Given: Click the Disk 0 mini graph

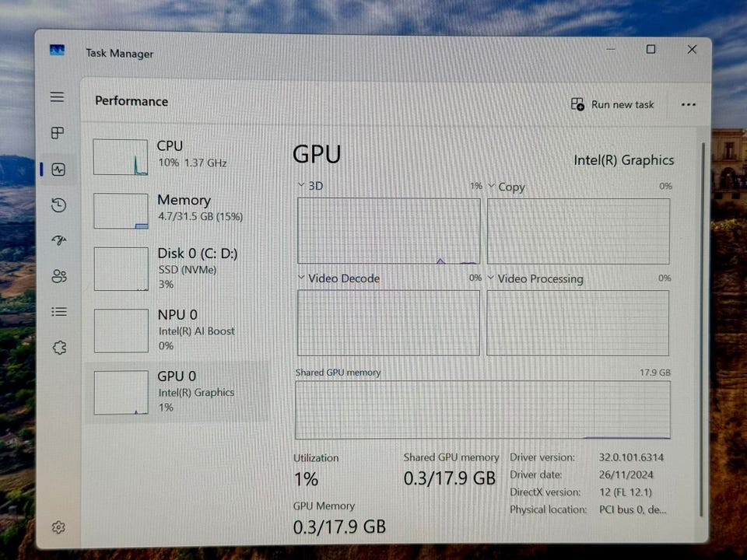Looking at the screenshot, I should pos(121,269).
